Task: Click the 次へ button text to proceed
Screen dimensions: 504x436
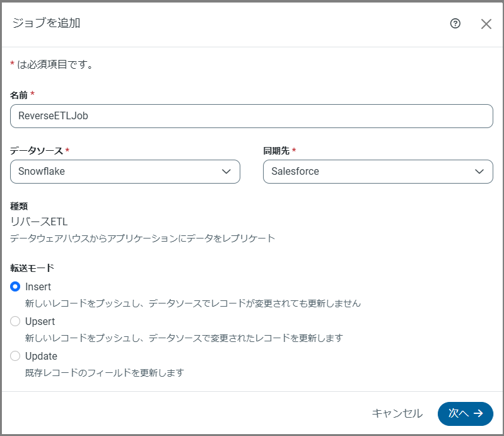Action: tap(458, 413)
